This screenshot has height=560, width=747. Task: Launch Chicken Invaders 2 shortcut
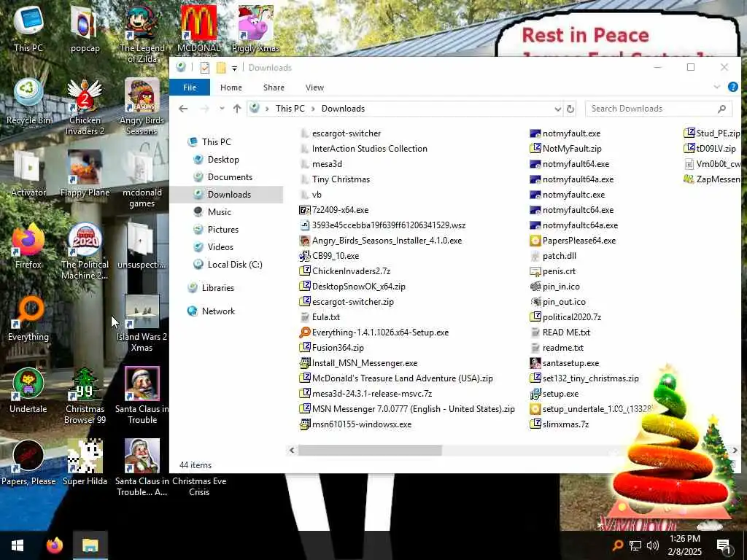click(85, 106)
